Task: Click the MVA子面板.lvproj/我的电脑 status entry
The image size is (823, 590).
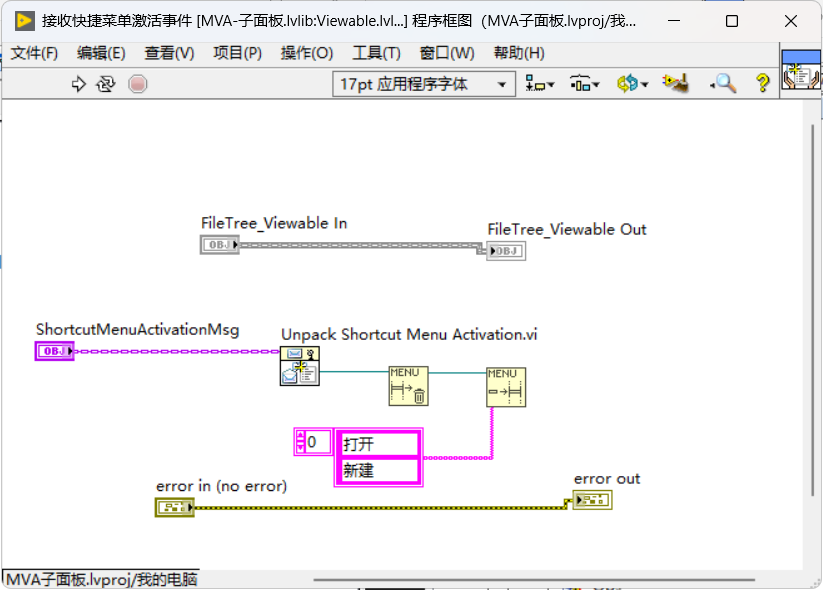Action: pos(102,580)
